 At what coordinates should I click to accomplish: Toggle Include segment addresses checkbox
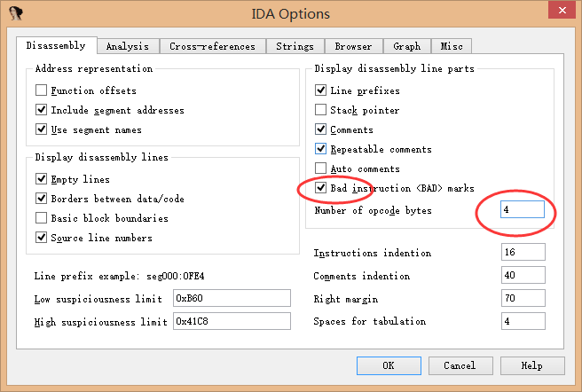pos(42,110)
